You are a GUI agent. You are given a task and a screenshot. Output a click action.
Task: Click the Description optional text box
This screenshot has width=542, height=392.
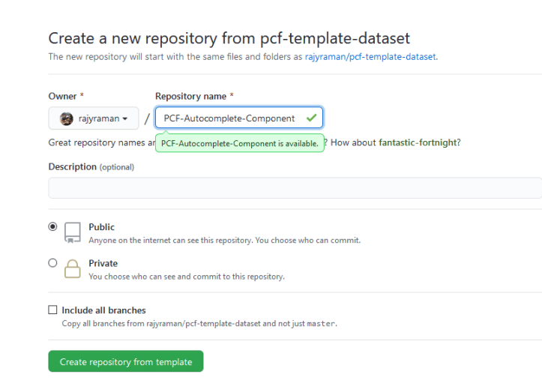pyautogui.click(x=295, y=188)
